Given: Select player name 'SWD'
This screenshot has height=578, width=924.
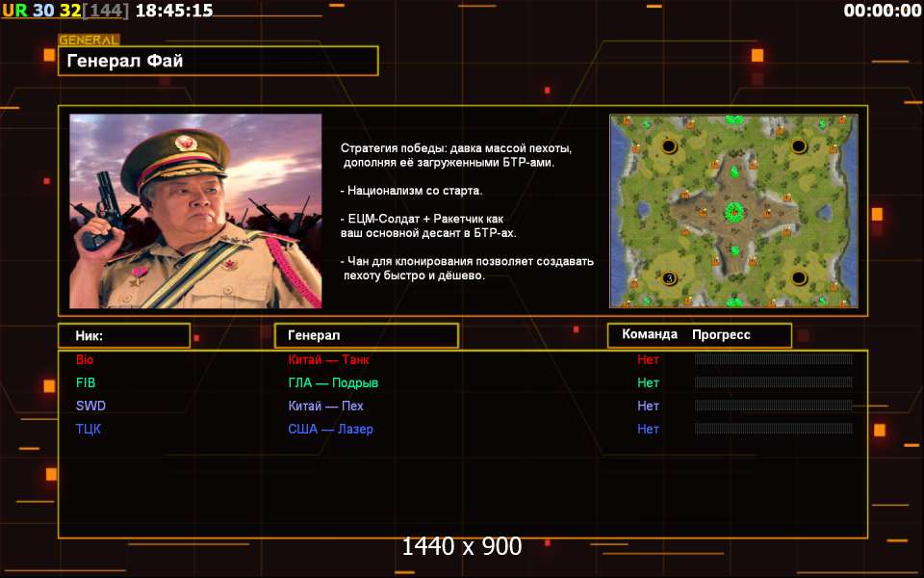Looking at the screenshot, I should [90, 406].
